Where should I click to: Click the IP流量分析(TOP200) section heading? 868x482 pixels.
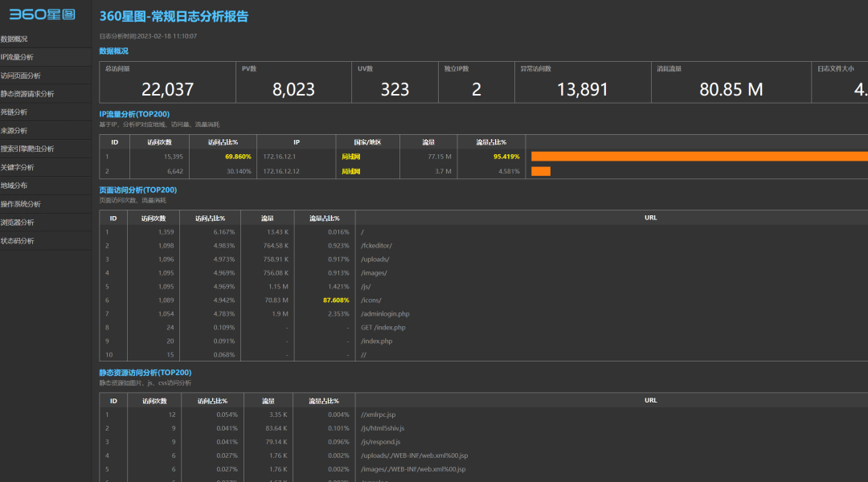134,114
